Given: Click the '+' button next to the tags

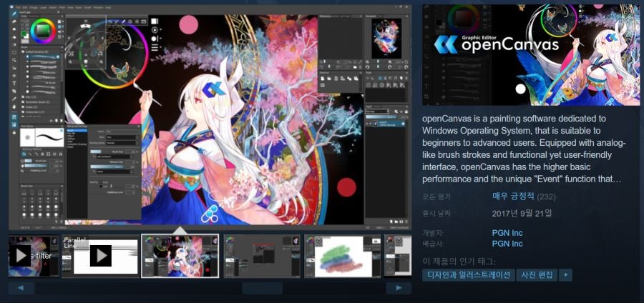Looking at the screenshot, I should (x=565, y=274).
